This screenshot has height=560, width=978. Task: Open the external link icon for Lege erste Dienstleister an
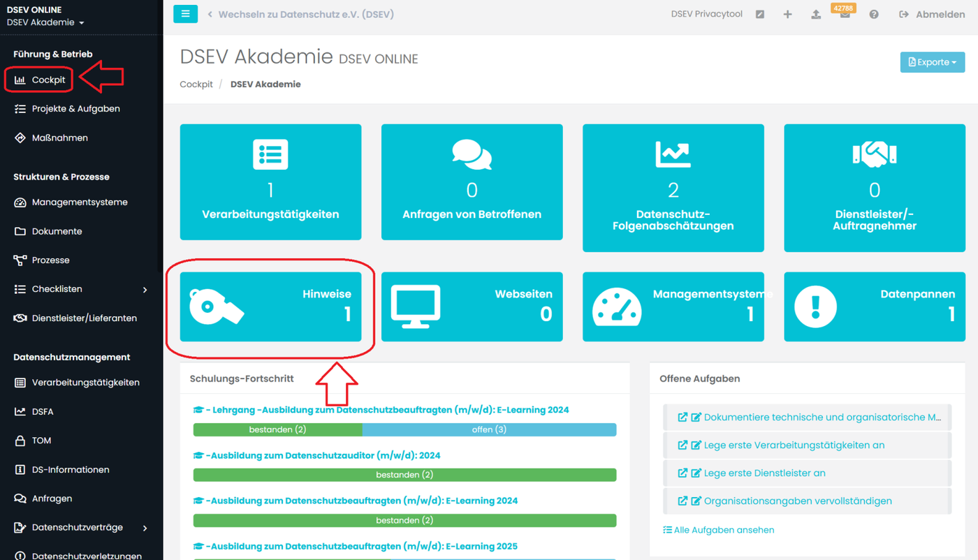point(683,473)
